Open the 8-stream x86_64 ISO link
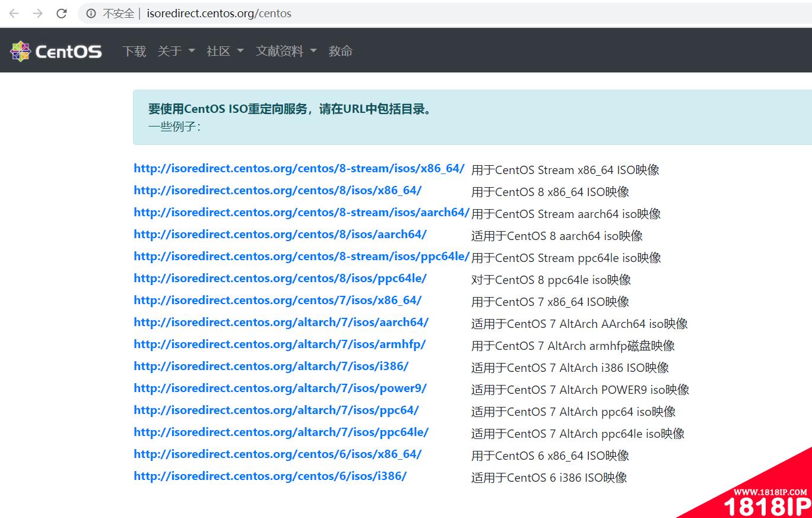The image size is (812, 518). pyautogui.click(x=299, y=169)
